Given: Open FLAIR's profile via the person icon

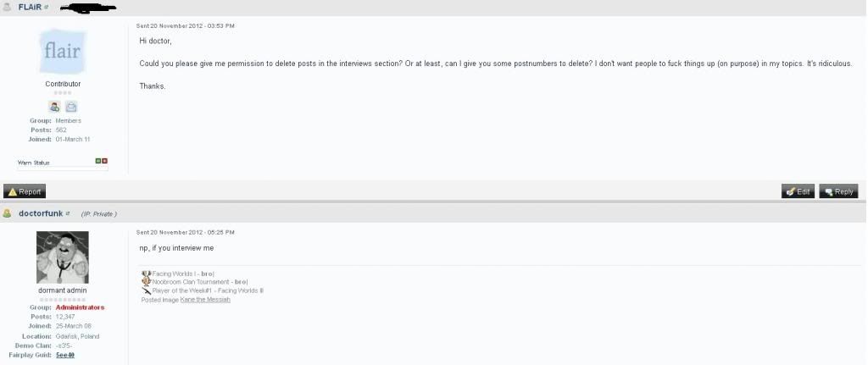Looking at the screenshot, I should point(54,107).
